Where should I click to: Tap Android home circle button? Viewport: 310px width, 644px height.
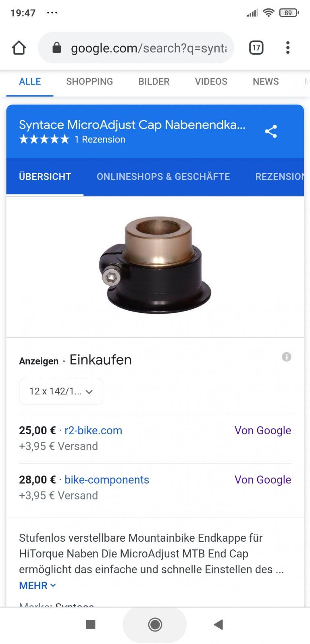pos(155,625)
